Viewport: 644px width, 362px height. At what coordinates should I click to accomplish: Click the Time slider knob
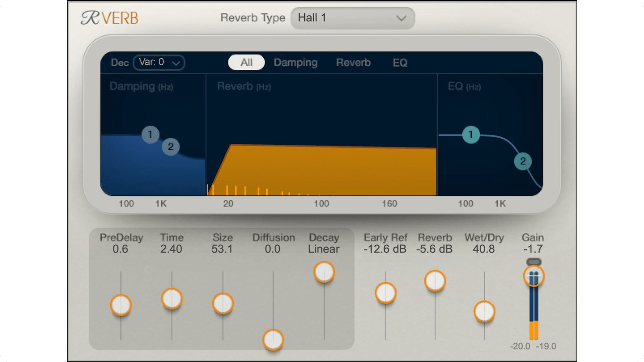point(172,298)
